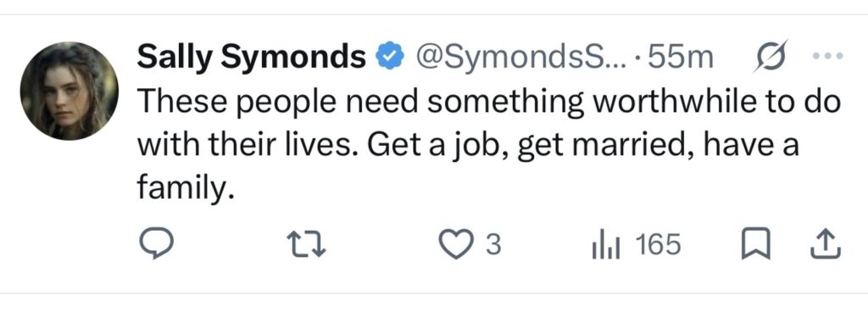Open the reply speech bubble icon
Image resolution: width=868 pixels, height=313 pixels.
(156, 244)
